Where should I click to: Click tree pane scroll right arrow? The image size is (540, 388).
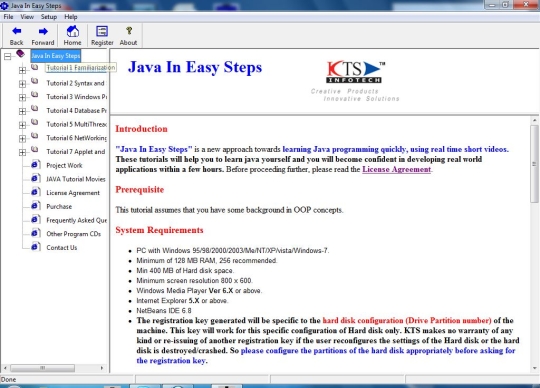click(102, 368)
